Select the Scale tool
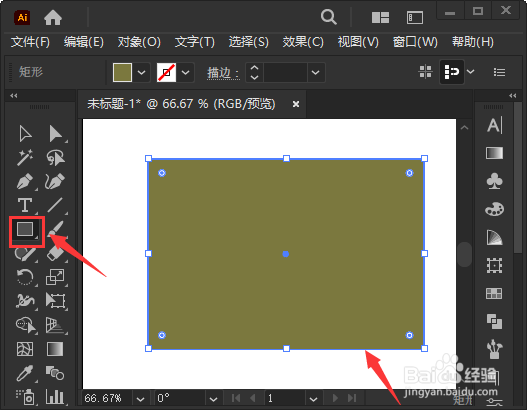This screenshot has height=410, width=527. click(55, 277)
